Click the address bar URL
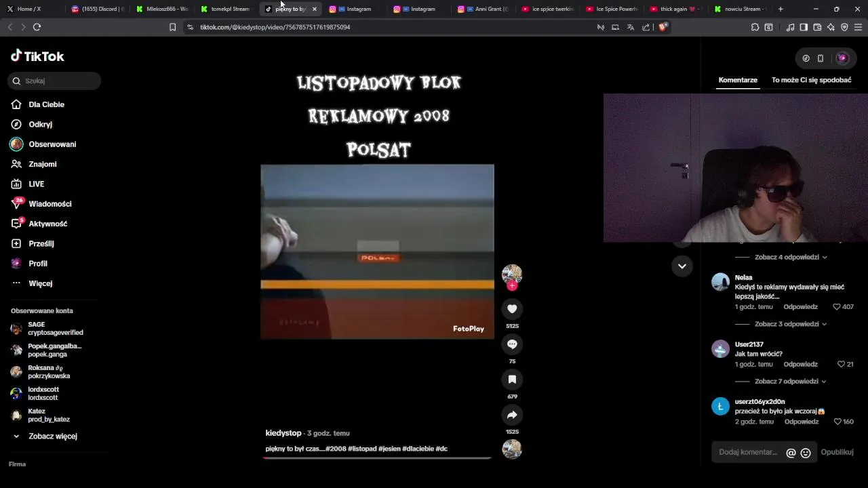The image size is (868, 488). 275,27
